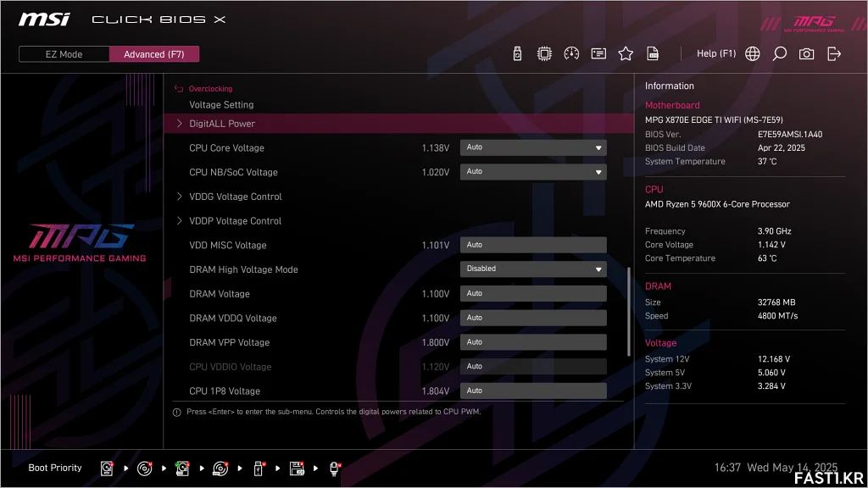This screenshot has width=868, height=488.
Task: Open the CPU NB/SoC Voltage dropdown
Action: [533, 172]
